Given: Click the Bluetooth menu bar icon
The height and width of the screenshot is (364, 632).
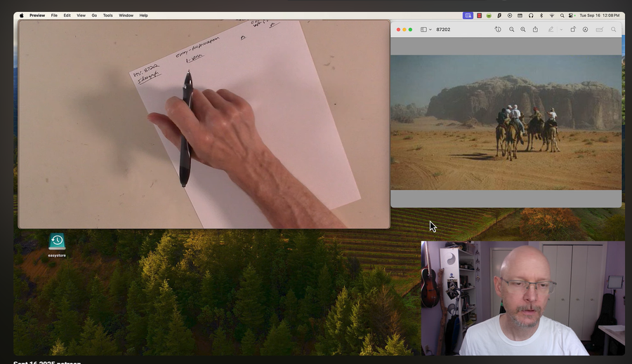Looking at the screenshot, I should [541, 15].
